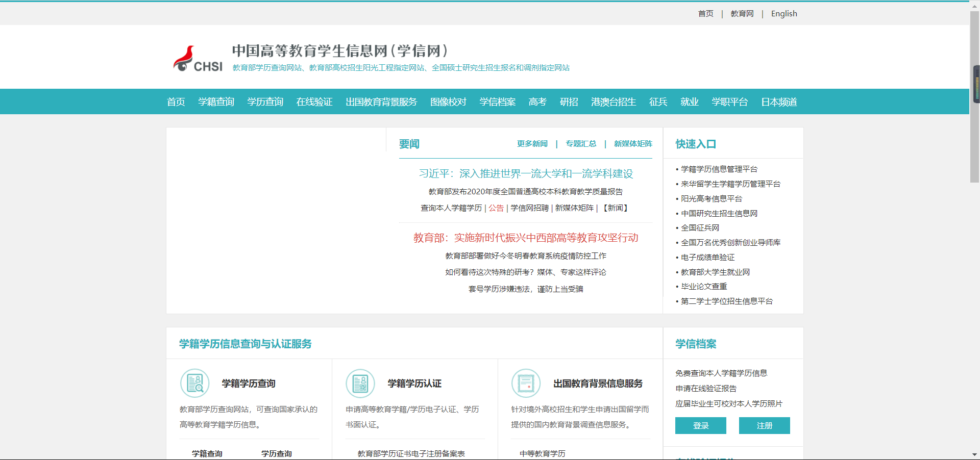Click the 学籍学历查询 service icon
The image size is (980, 460).
coord(195,383)
